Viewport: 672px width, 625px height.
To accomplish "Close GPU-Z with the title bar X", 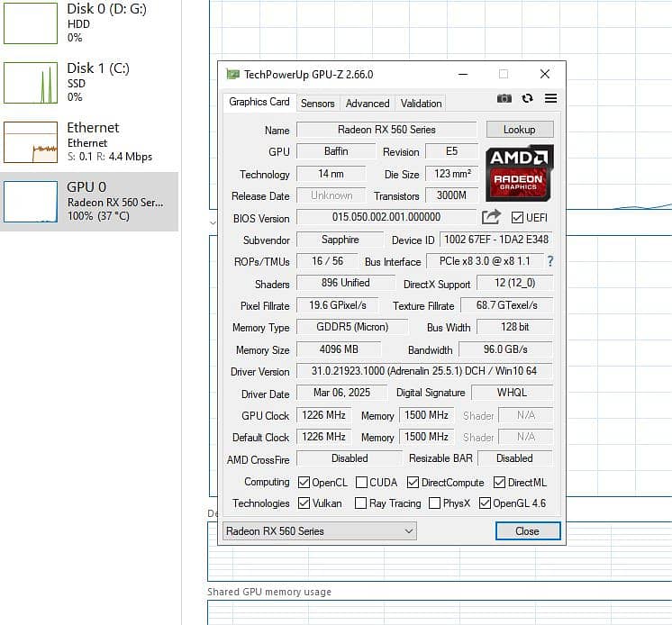I will click(545, 74).
